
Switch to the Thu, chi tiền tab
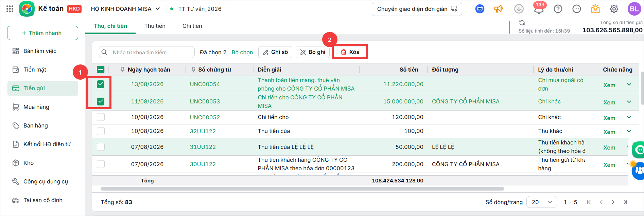point(110,26)
